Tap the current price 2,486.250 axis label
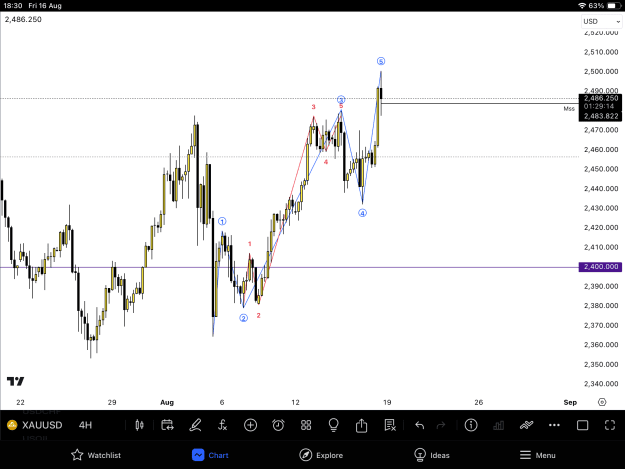Screen dimensions: 625x469 tap(600, 98)
